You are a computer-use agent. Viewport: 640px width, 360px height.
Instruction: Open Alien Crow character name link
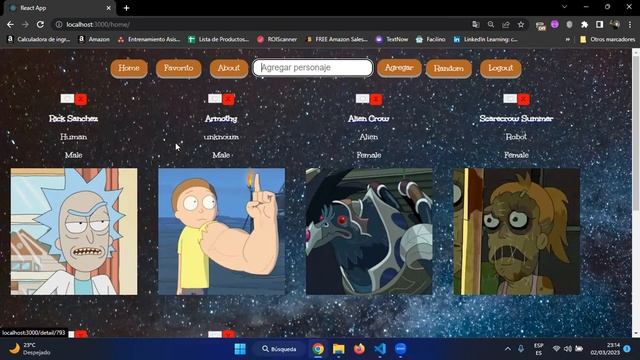(369, 118)
